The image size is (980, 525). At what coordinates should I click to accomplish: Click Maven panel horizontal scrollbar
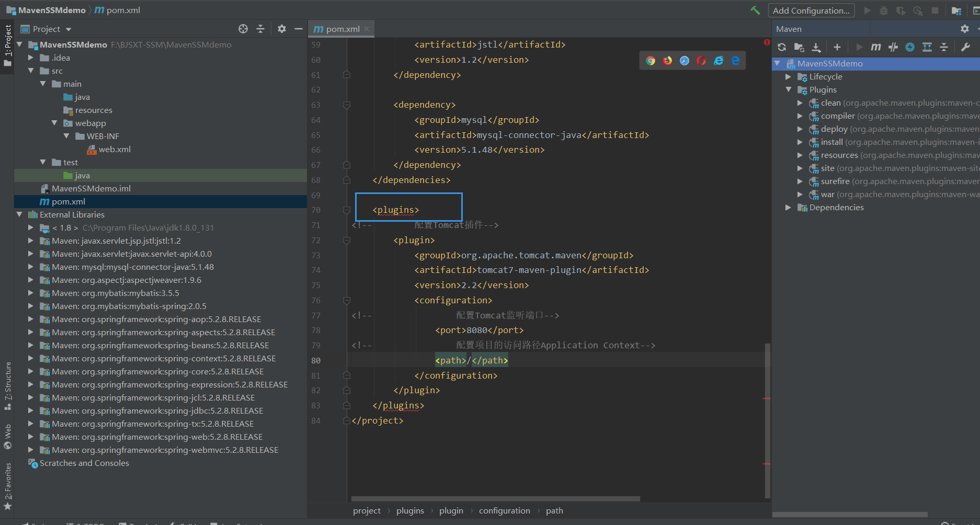point(850,515)
